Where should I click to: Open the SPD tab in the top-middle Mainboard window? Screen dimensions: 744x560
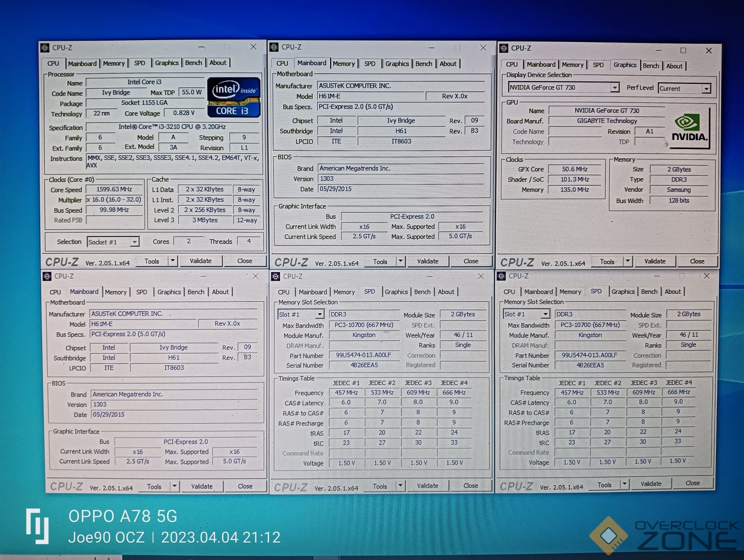pyautogui.click(x=370, y=64)
